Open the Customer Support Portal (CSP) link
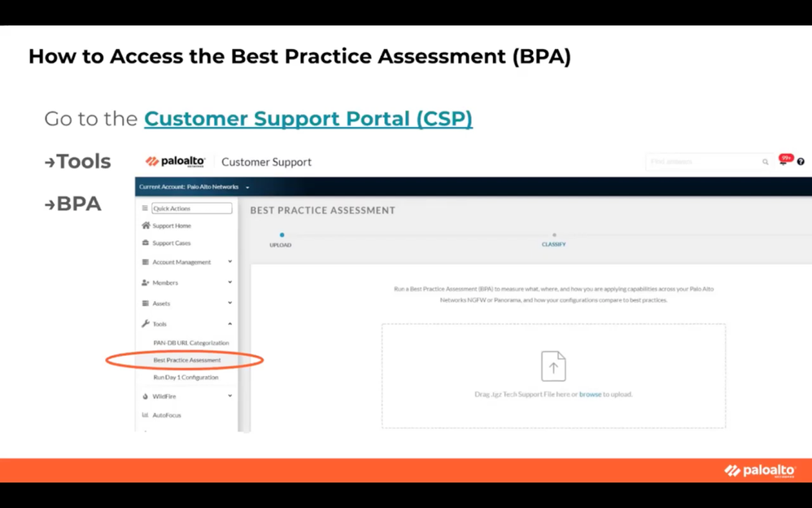Image resolution: width=812 pixels, height=508 pixels. (x=308, y=119)
